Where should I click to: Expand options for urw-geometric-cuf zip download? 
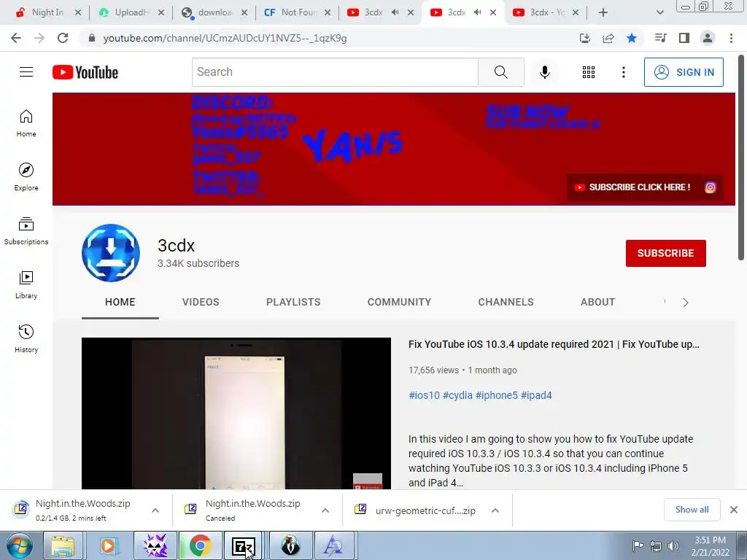coord(495,510)
